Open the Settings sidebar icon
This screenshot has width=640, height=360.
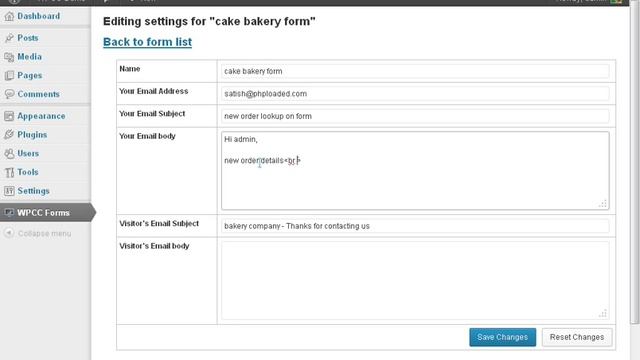click(x=9, y=191)
